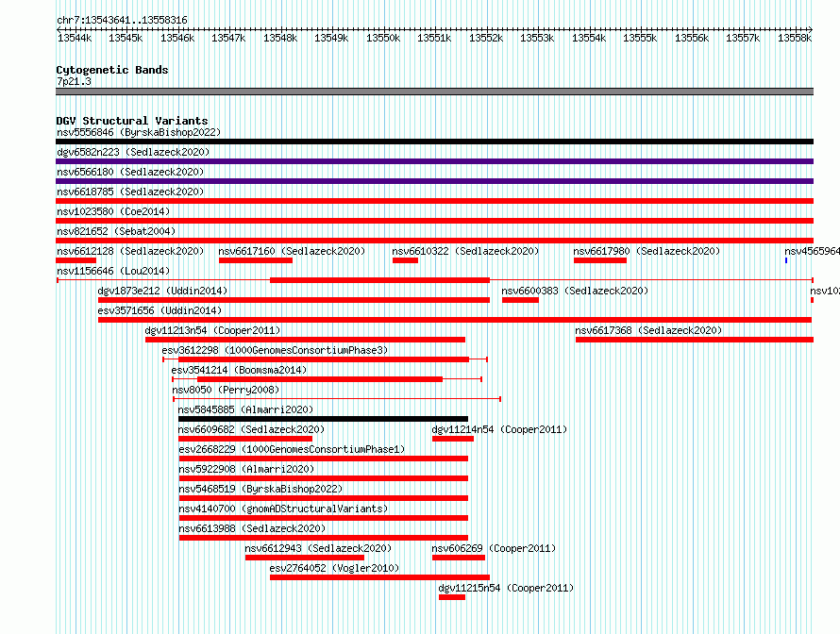Click the red dgv11213n54 variant bar
This screenshot has width=840, height=634.
coord(306,340)
